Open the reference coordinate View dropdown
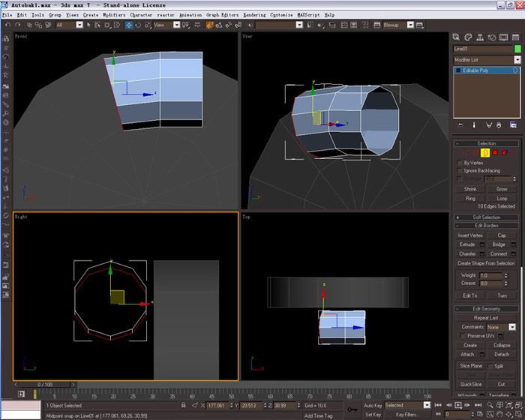Screen dimensions: 525x420 (x=176, y=25)
